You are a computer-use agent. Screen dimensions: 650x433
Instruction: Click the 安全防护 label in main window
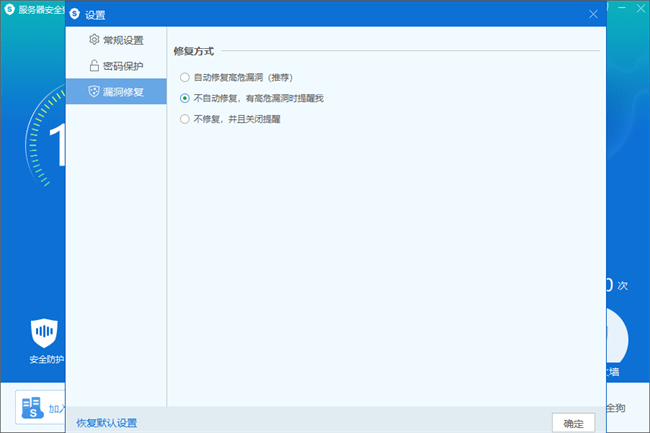pos(46,359)
